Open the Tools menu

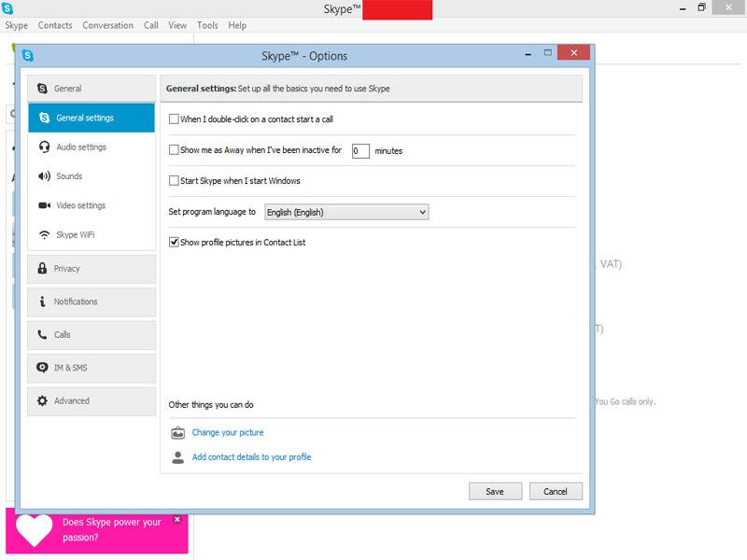tap(207, 25)
